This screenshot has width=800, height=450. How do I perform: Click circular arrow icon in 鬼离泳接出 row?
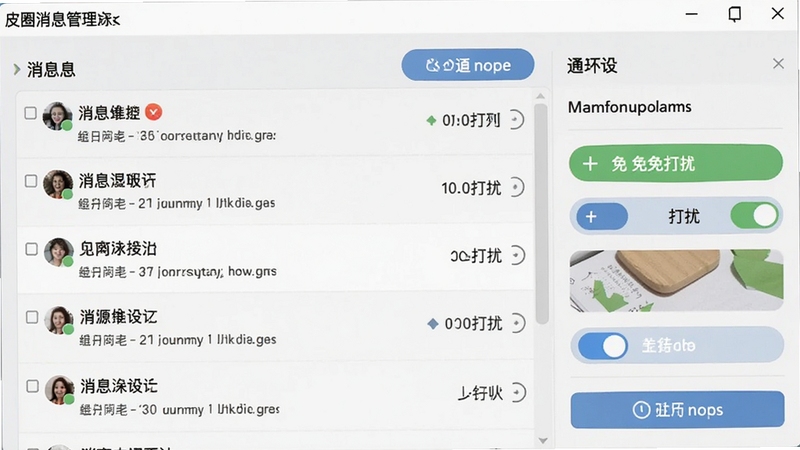(x=517, y=255)
